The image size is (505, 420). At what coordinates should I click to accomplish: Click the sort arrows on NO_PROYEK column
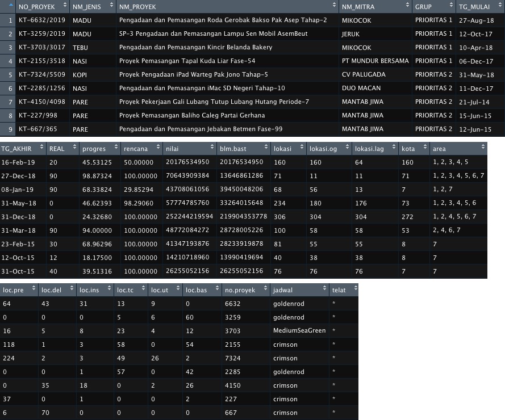(x=64, y=7)
